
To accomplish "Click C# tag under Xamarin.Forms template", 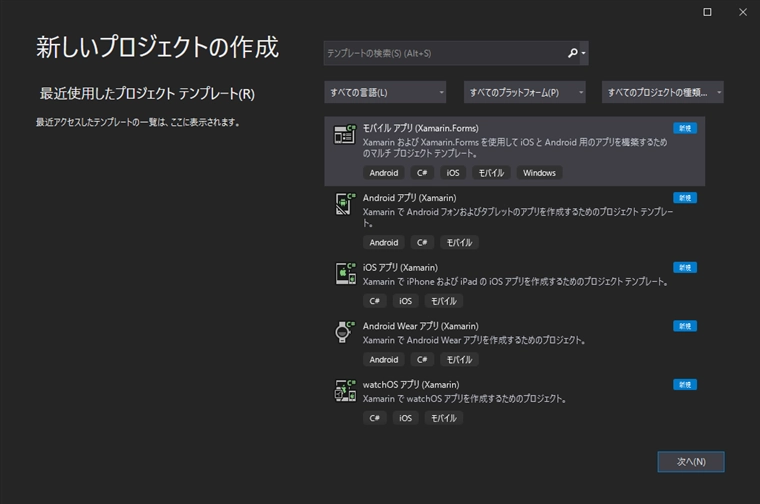I will tap(422, 173).
